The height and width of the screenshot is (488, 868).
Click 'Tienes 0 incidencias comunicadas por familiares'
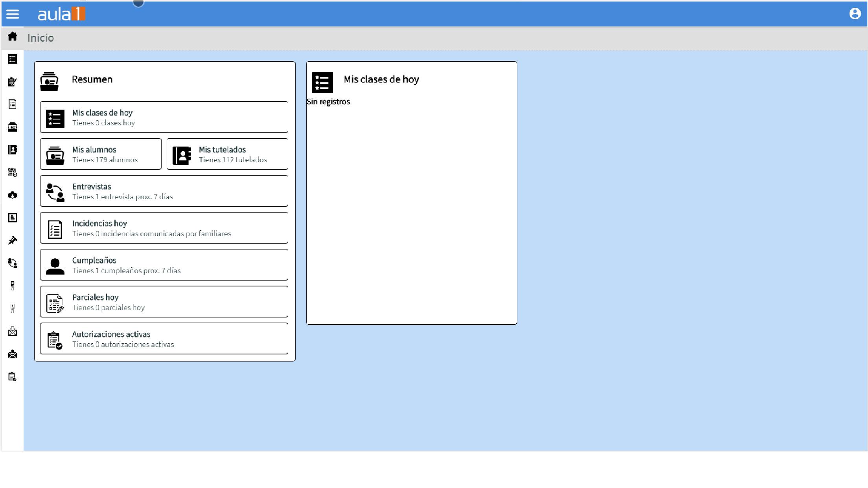click(152, 234)
